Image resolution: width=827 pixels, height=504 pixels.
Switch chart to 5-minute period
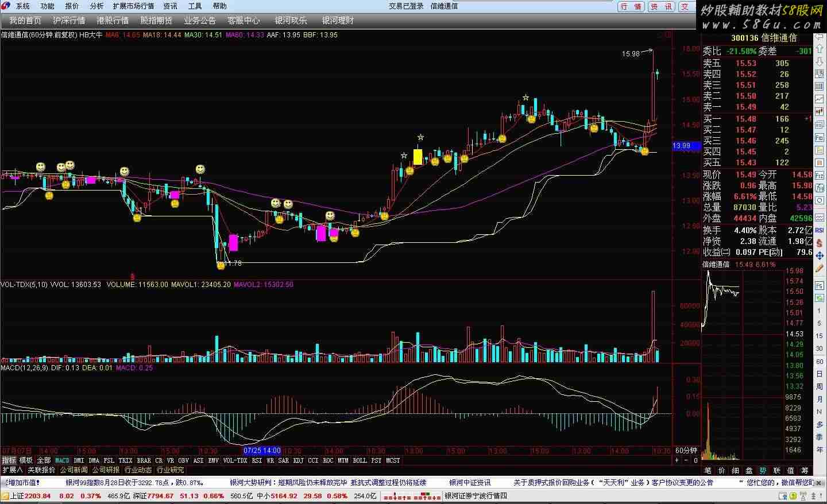tap(820, 324)
